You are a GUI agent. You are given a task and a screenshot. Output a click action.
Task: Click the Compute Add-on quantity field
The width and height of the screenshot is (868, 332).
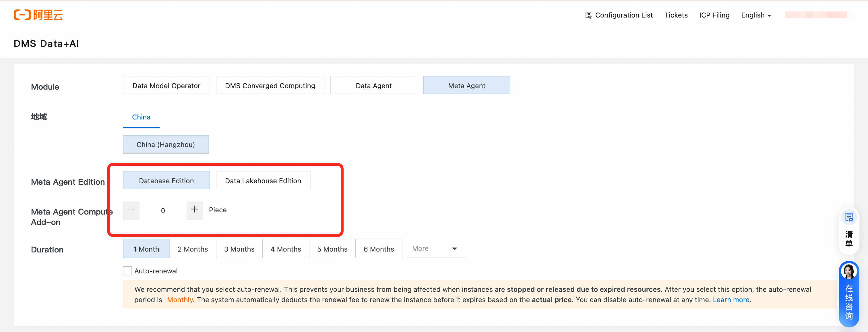[163, 210]
